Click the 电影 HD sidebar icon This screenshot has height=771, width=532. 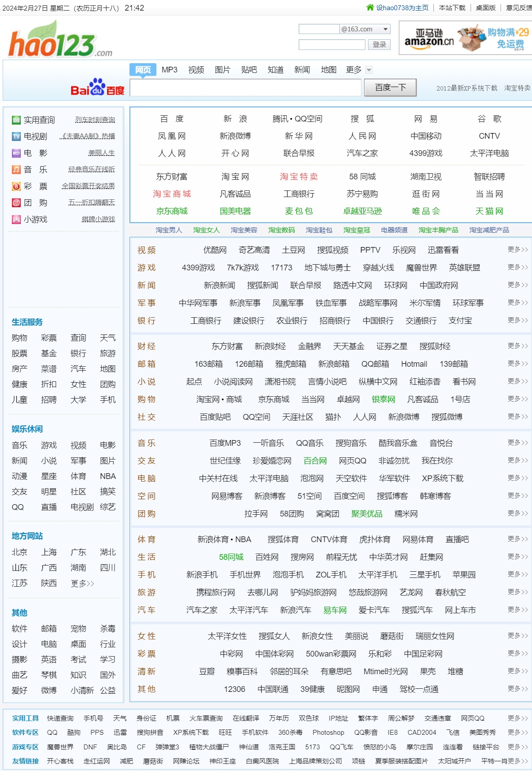(16, 153)
